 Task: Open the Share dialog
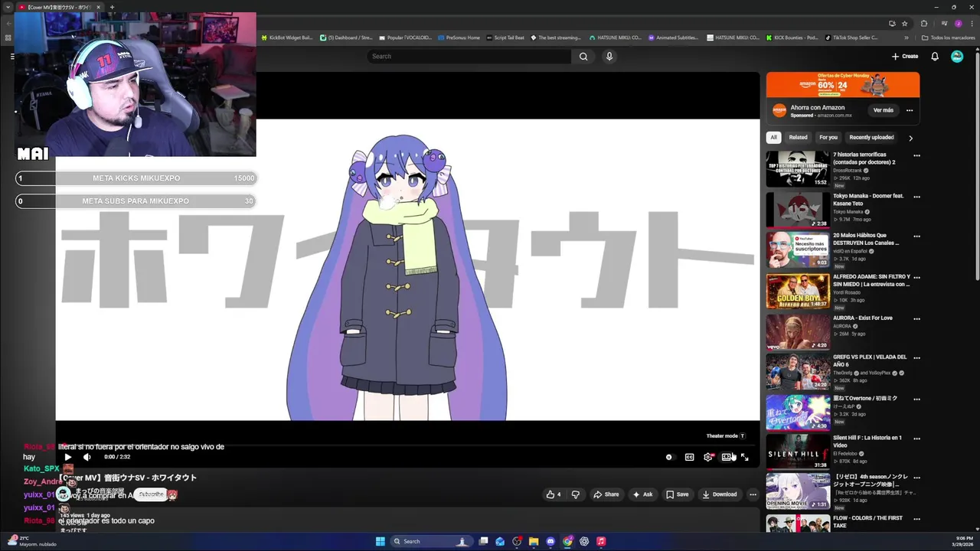coord(606,494)
